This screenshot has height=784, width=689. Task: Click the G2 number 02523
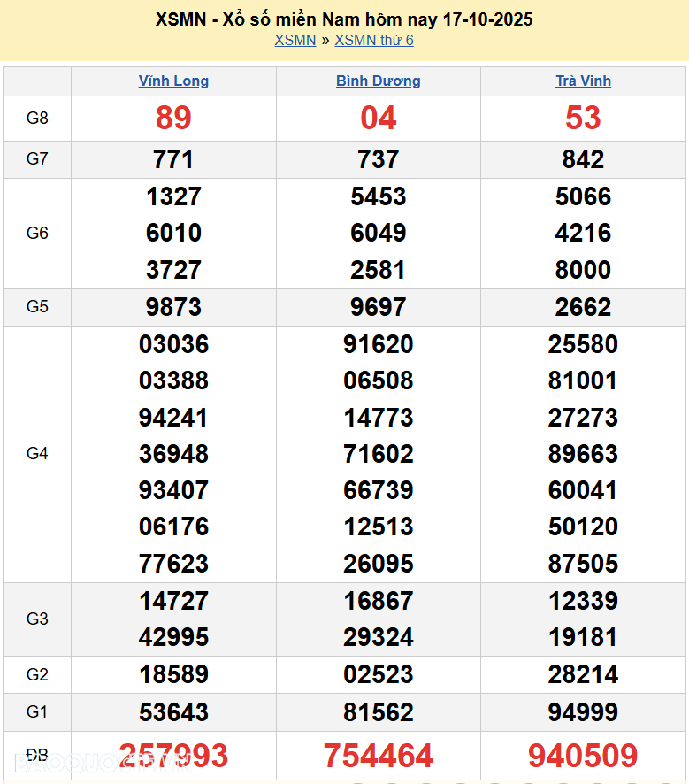378,674
